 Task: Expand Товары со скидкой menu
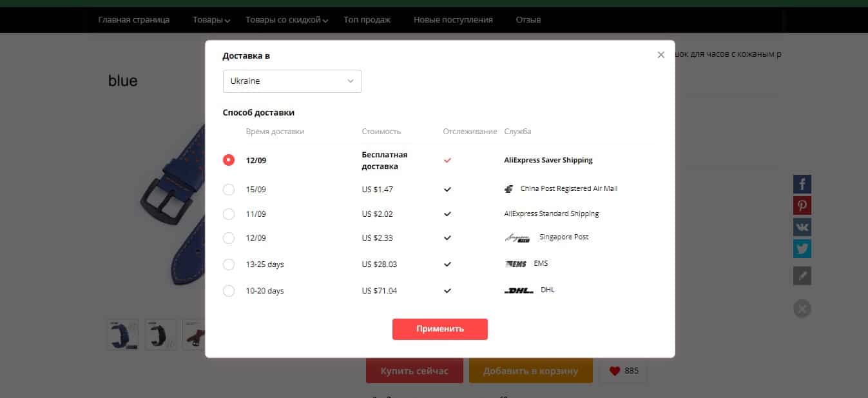pos(287,20)
